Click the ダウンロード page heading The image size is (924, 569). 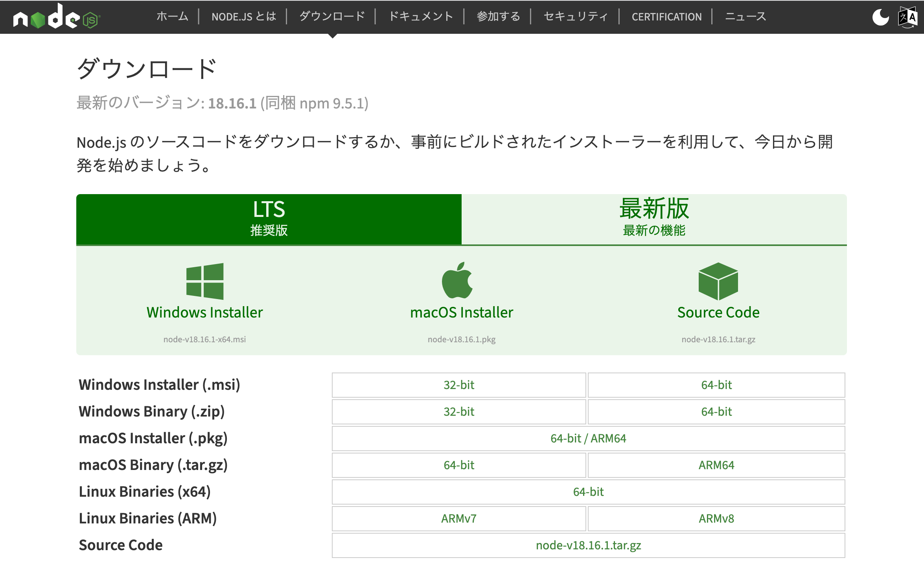pyautogui.click(x=147, y=69)
